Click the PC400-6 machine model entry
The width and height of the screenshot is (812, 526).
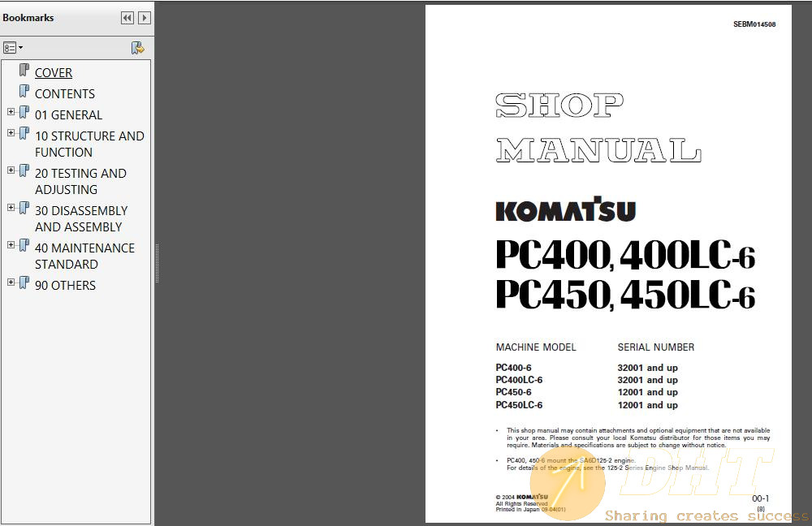pyautogui.click(x=513, y=368)
